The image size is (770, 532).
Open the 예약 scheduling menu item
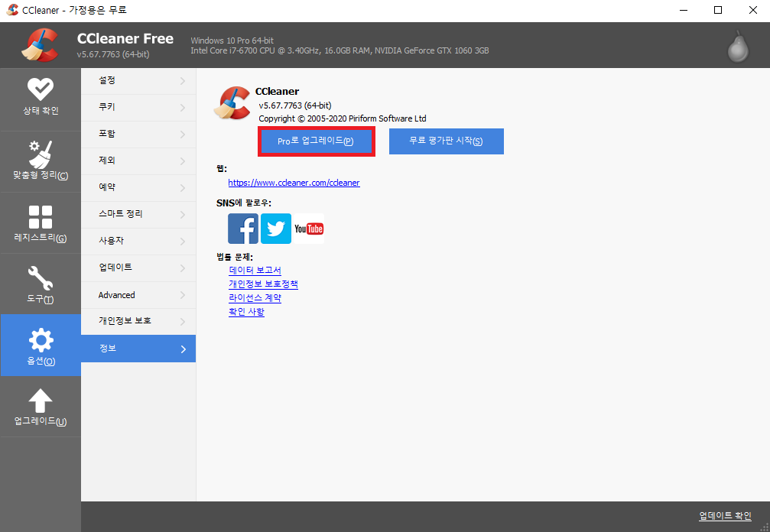tap(138, 188)
